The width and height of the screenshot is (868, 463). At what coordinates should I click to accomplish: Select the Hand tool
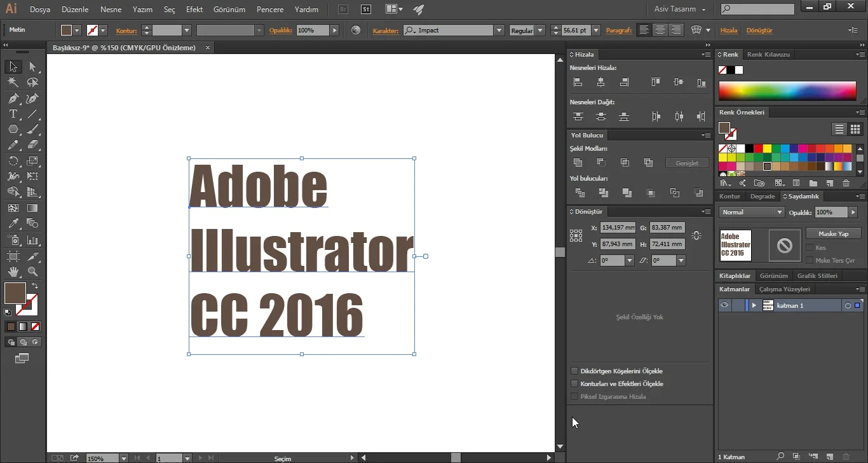pyautogui.click(x=13, y=272)
